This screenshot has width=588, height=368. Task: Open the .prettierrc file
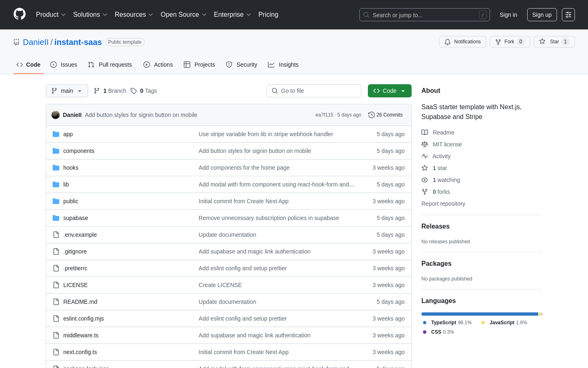click(x=75, y=268)
